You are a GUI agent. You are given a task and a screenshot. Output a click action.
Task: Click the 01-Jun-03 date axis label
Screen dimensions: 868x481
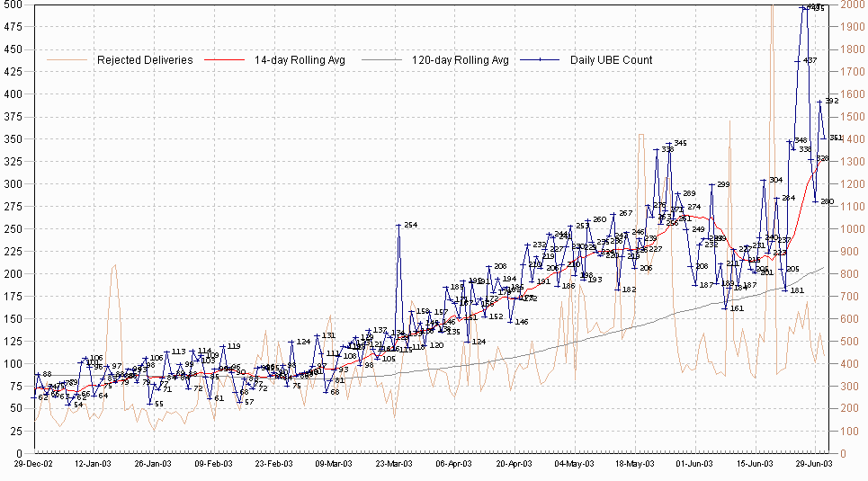pos(694,464)
